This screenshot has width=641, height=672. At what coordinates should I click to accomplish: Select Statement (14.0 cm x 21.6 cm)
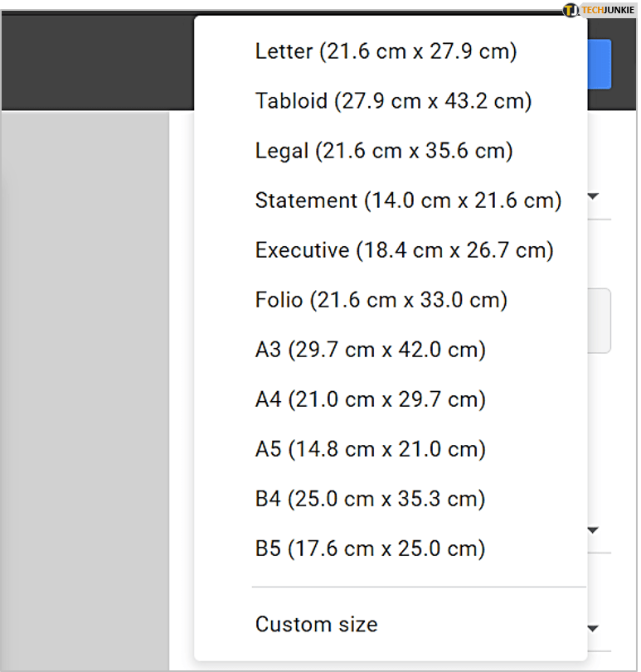click(408, 201)
